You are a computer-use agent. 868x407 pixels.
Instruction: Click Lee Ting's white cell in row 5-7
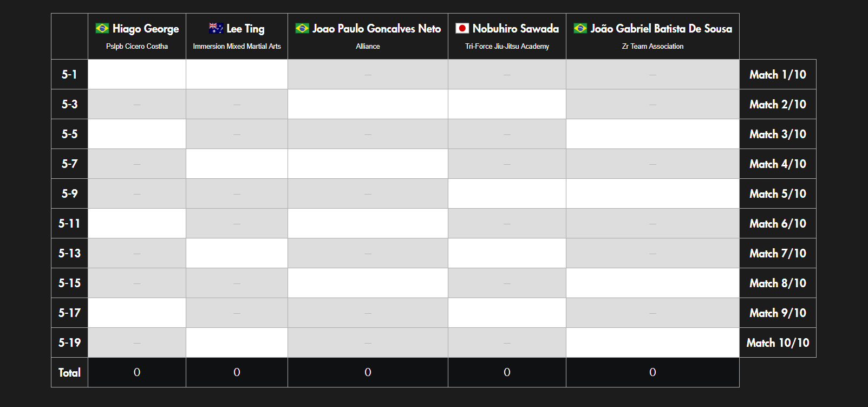click(x=237, y=164)
